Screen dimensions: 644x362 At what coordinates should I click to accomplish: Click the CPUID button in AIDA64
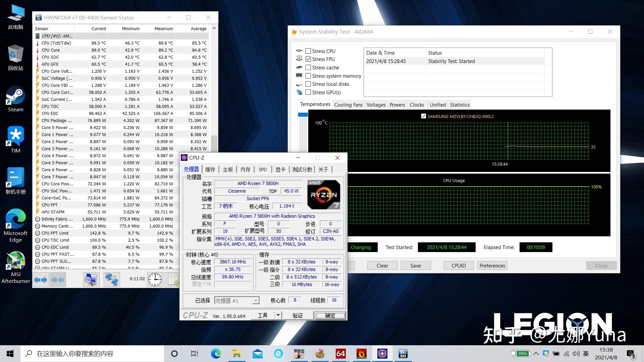tap(459, 266)
